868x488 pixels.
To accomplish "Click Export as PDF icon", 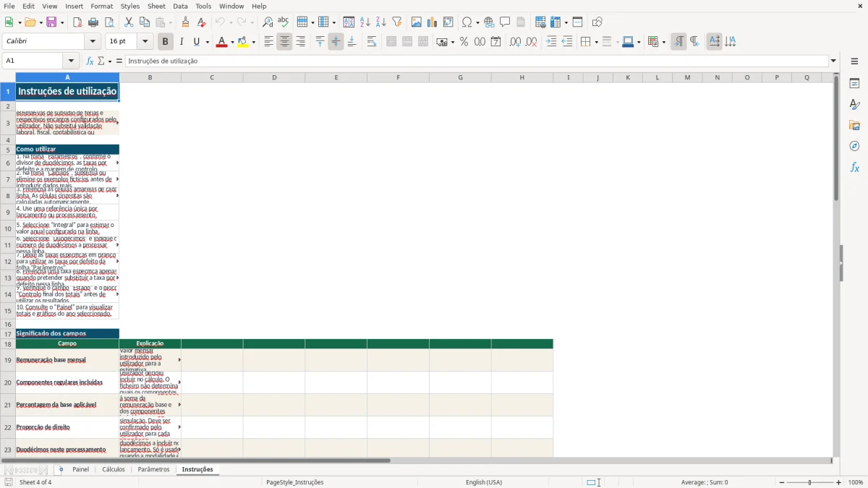I will click(77, 22).
